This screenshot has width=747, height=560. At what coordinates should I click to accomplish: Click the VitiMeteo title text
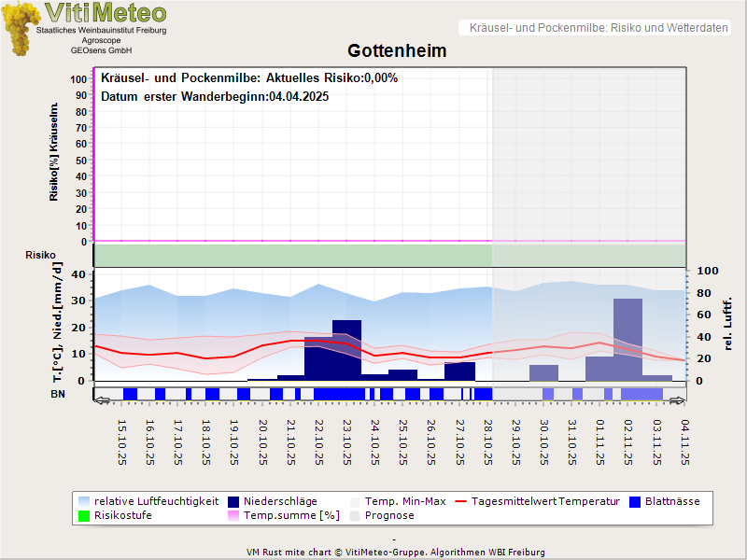pos(106,13)
